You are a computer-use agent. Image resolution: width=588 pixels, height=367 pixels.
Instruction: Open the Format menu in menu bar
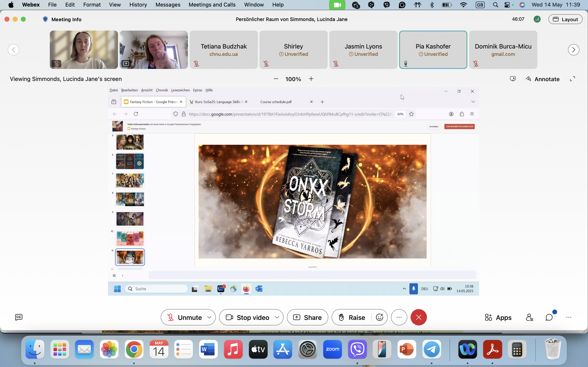[x=92, y=5]
